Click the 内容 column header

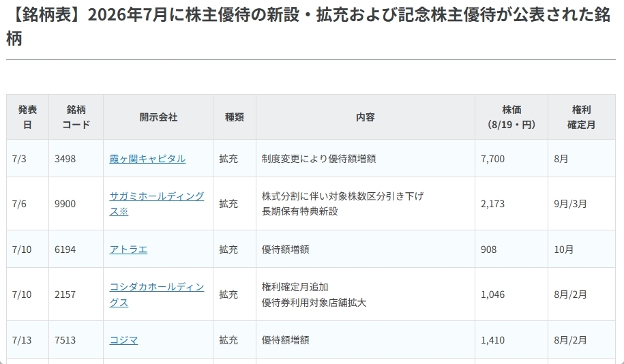pos(366,117)
